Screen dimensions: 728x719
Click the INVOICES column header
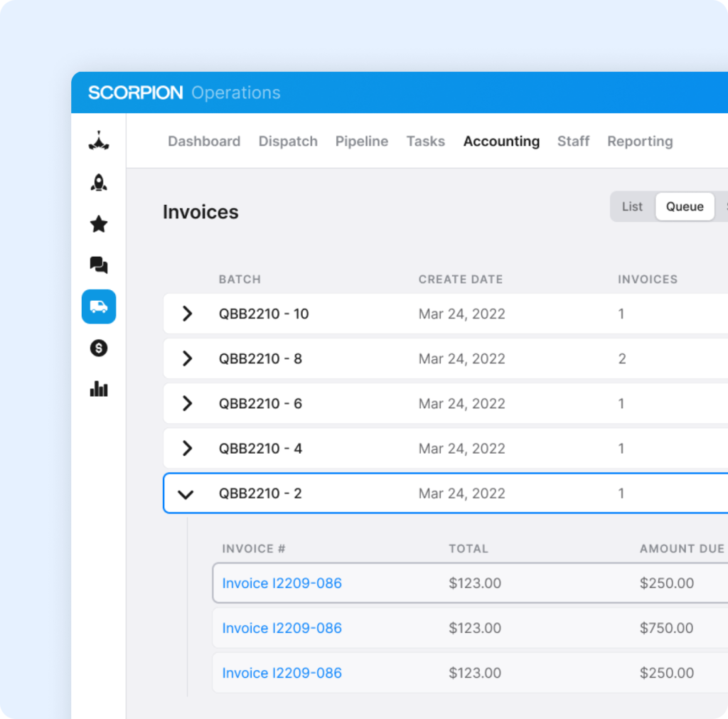[648, 279]
